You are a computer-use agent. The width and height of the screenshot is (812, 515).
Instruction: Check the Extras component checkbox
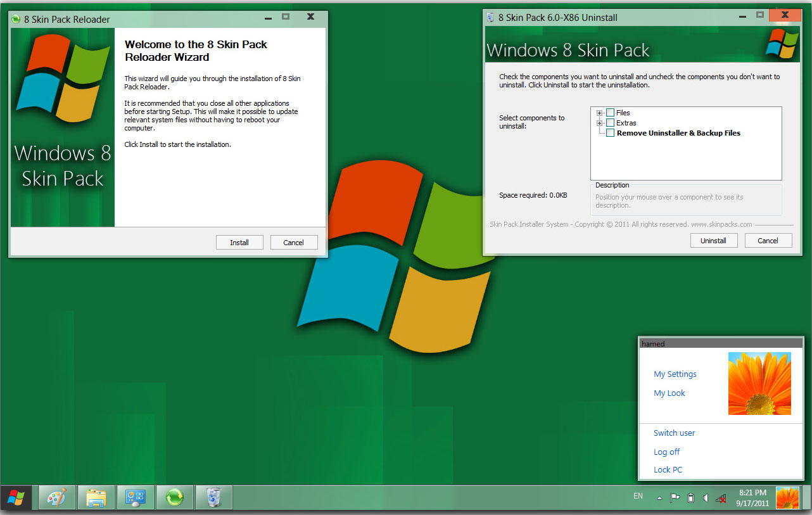pos(610,123)
